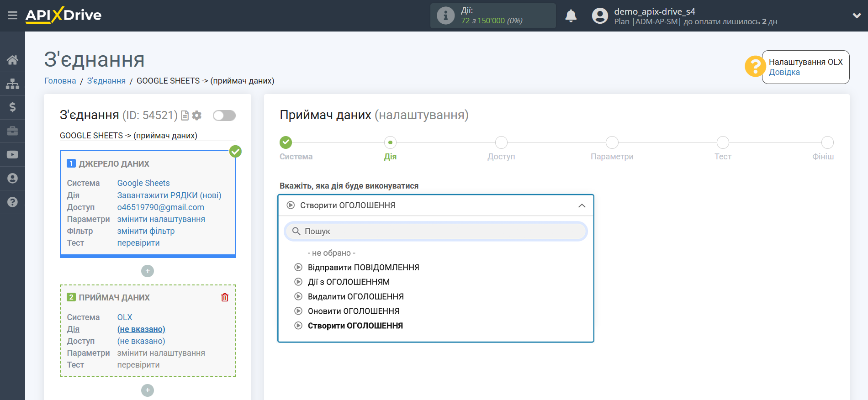Click the ДЖЕРЕЛО ДАНИХ header

point(114,164)
